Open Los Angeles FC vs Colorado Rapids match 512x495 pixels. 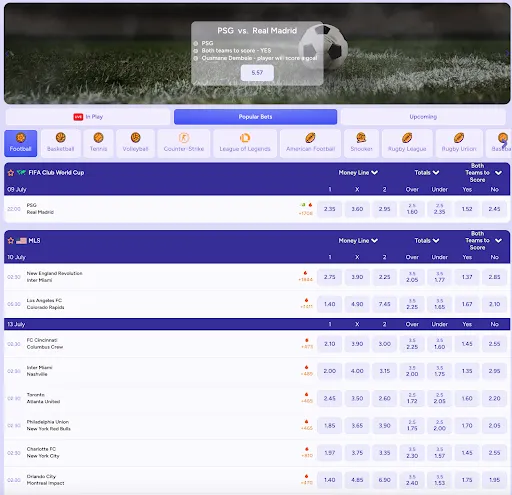[x=45, y=304]
